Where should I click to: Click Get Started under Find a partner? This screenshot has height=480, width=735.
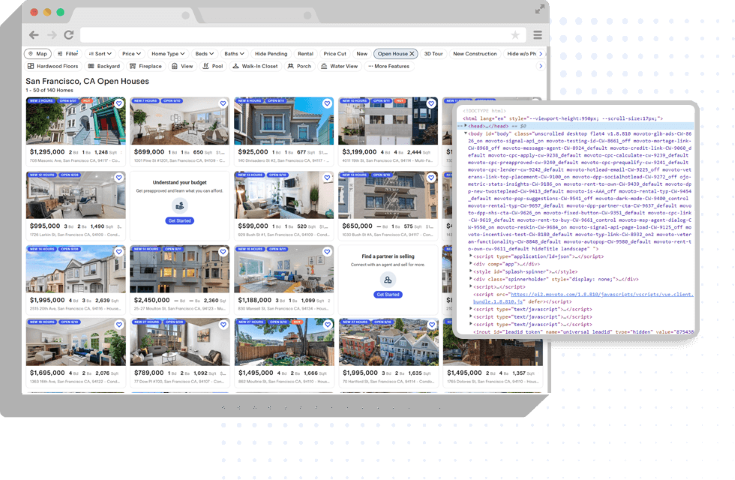pos(388,295)
